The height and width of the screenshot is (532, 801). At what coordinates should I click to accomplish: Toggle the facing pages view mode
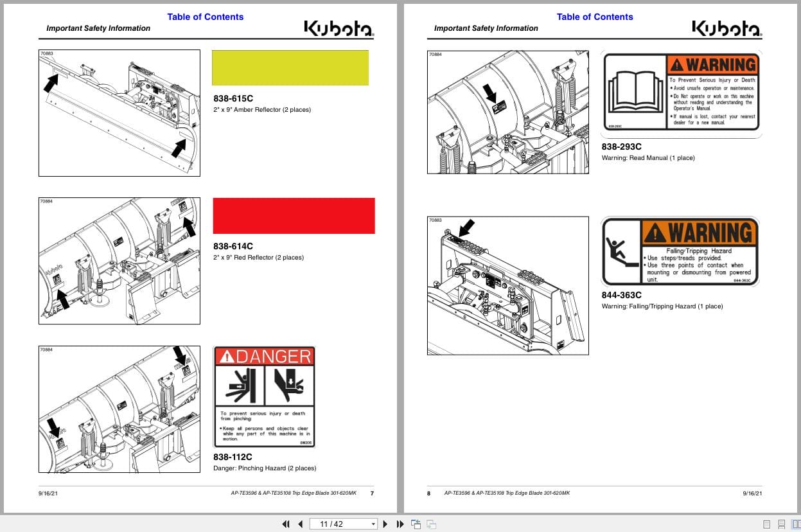(797, 523)
